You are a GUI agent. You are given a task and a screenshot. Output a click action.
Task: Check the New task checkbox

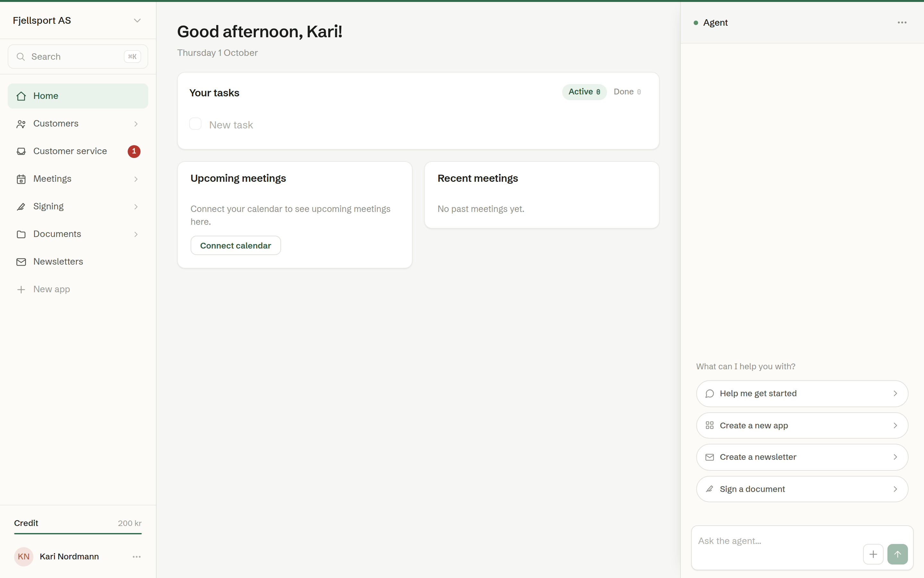click(x=195, y=124)
